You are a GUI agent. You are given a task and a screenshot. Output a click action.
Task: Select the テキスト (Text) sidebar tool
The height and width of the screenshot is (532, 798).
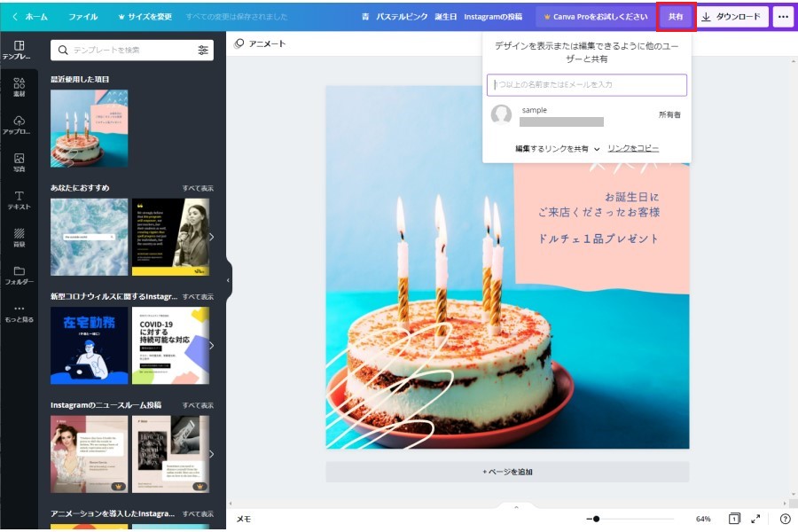tap(19, 199)
